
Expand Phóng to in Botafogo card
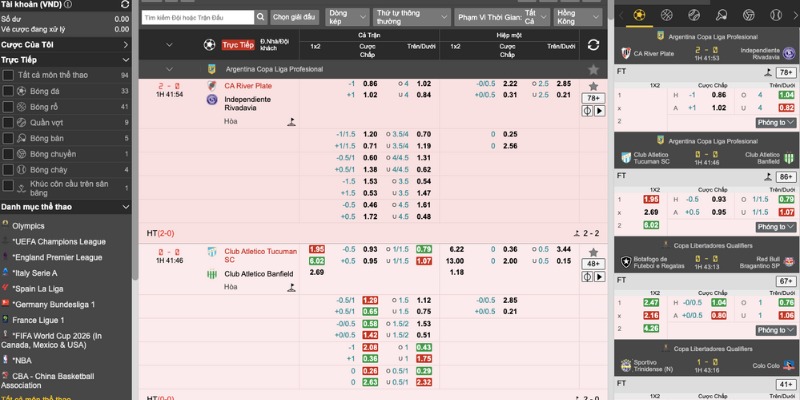tap(776, 331)
